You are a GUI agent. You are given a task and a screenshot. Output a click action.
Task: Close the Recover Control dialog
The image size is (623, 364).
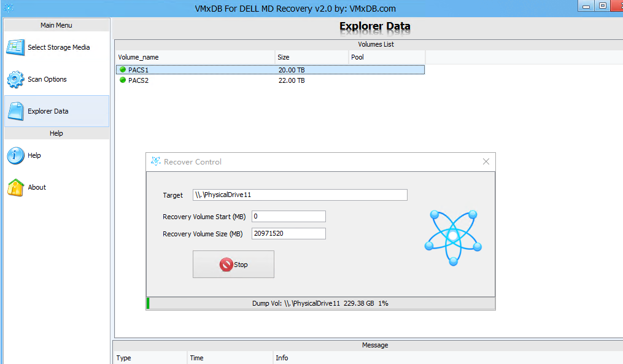[486, 161]
